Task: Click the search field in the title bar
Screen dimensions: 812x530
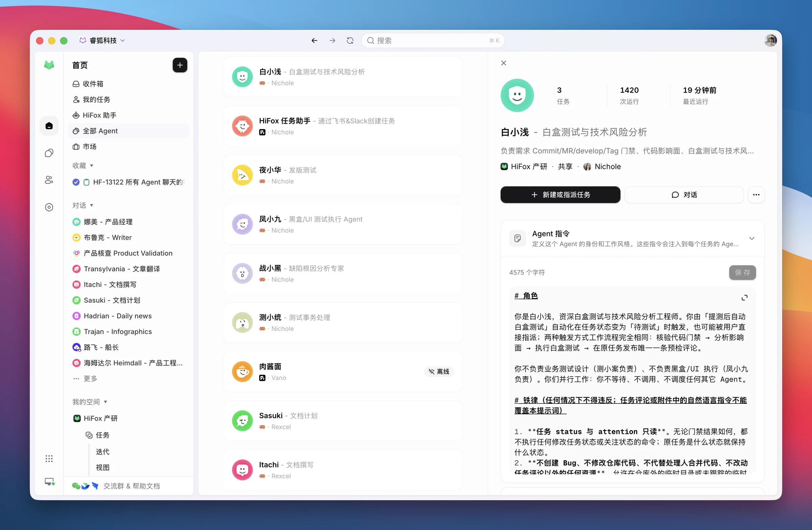Action: 433,41
